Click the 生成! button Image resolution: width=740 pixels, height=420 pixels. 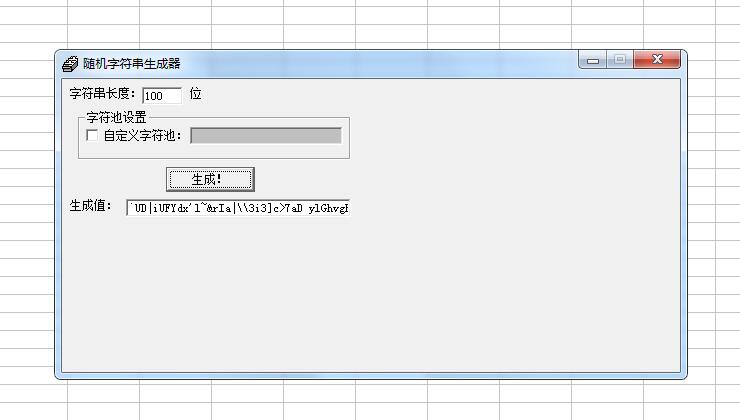[210, 179]
